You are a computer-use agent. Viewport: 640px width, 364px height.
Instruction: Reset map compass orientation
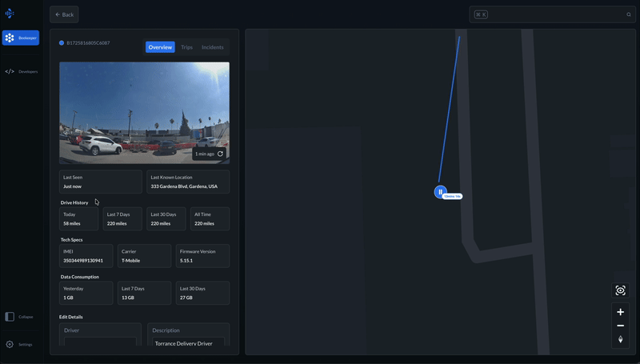click(x=620, y=340)
